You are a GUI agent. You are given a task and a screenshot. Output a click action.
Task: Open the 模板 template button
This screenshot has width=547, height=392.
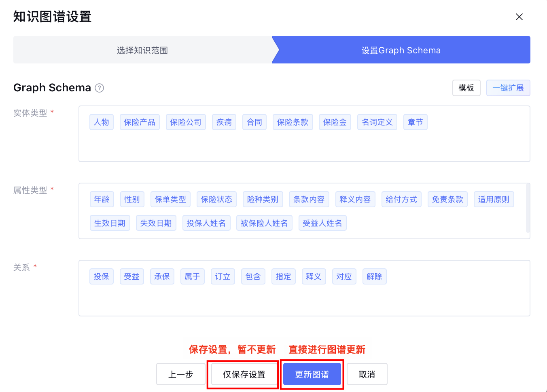[466, 88]
